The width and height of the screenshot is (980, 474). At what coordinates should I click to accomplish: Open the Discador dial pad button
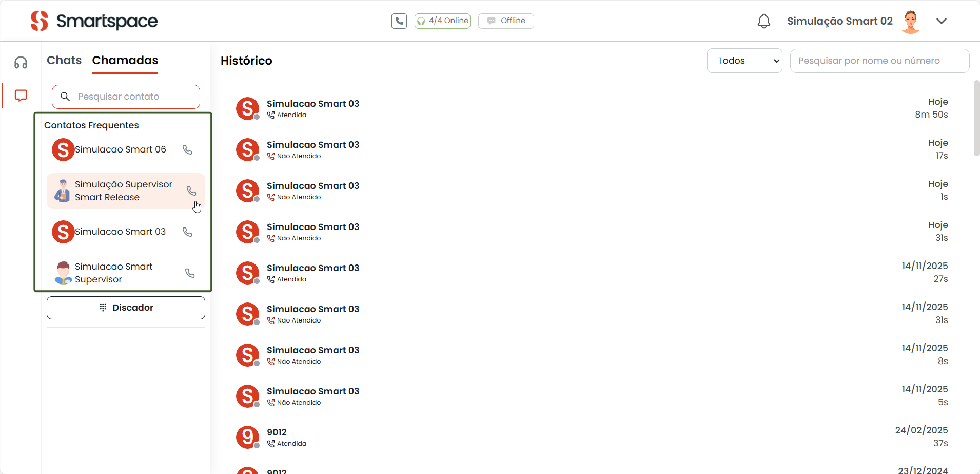(x=126, y=308)
